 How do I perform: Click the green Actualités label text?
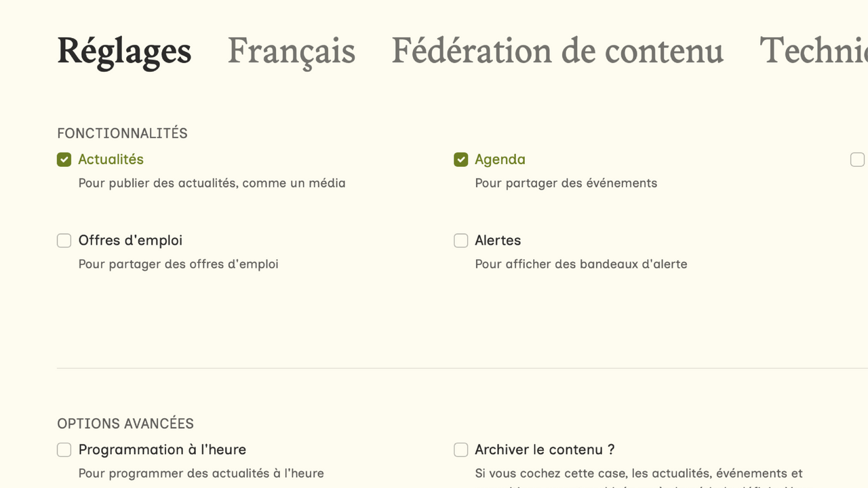pyautogui.click(x=111, y=159)
